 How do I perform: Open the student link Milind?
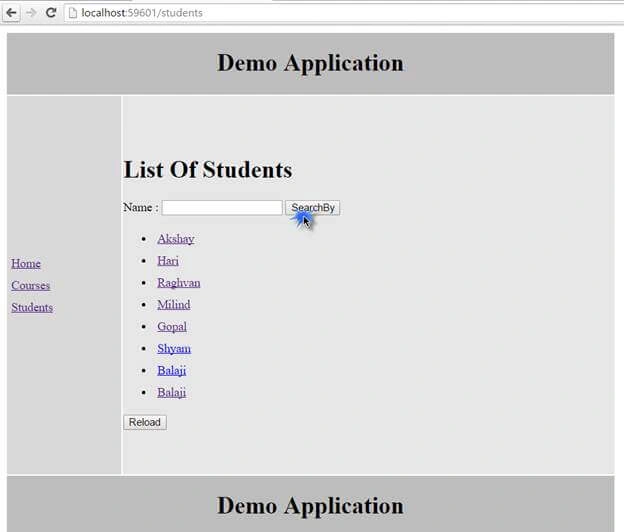174,304
